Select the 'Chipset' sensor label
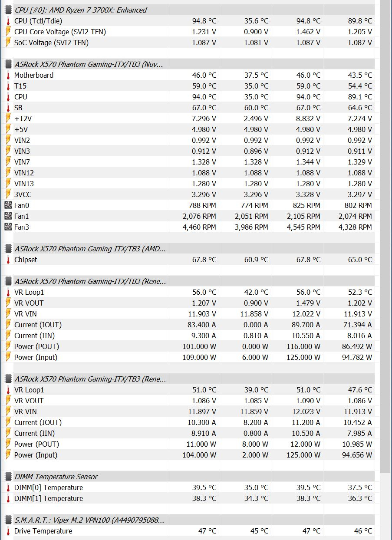The height and width of the screenshot is (540, 392). point(26,259)
